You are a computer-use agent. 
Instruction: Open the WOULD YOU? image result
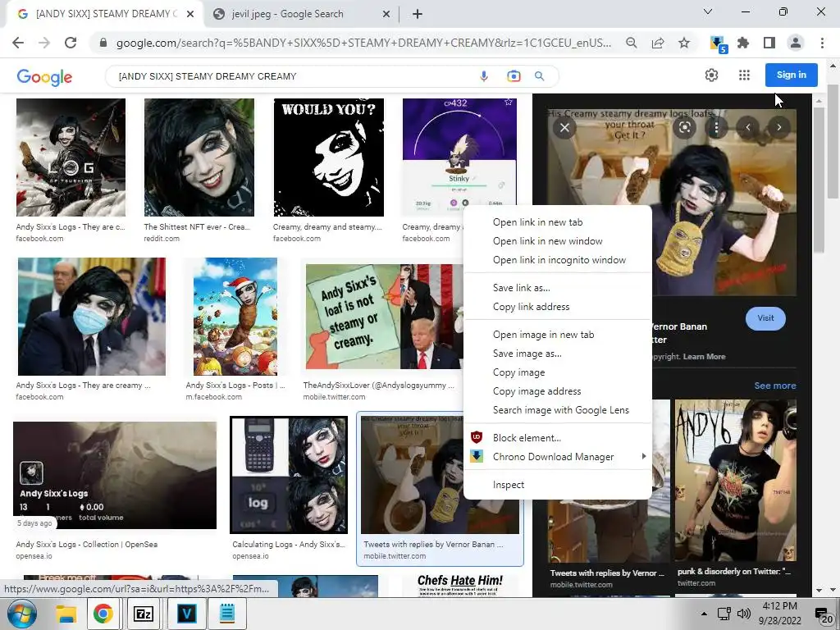328,157
